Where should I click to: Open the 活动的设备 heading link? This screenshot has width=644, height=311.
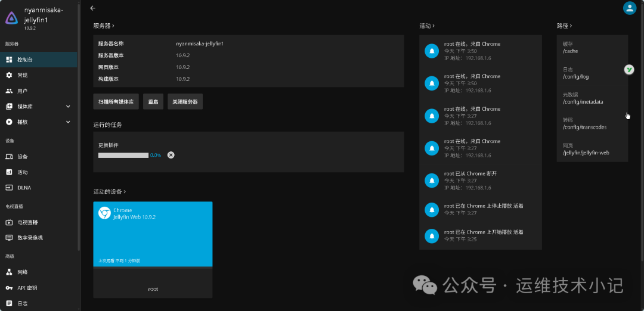point(109,192)
